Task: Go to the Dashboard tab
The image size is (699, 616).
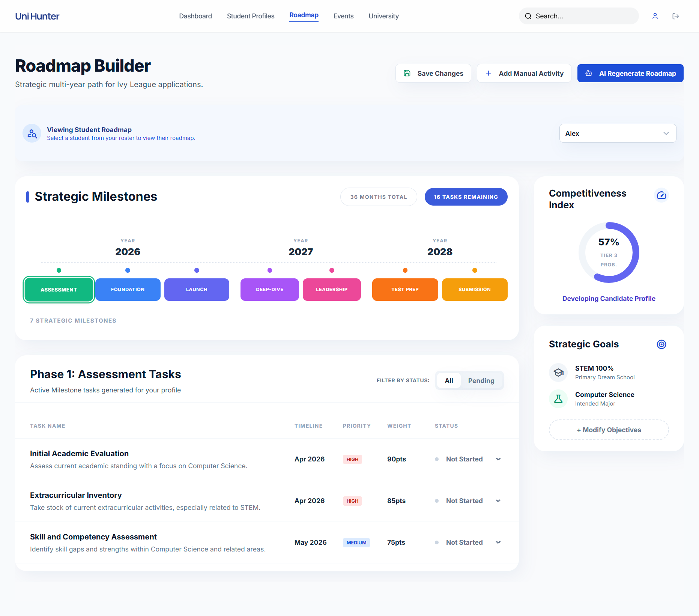Action: coord(195,16)
